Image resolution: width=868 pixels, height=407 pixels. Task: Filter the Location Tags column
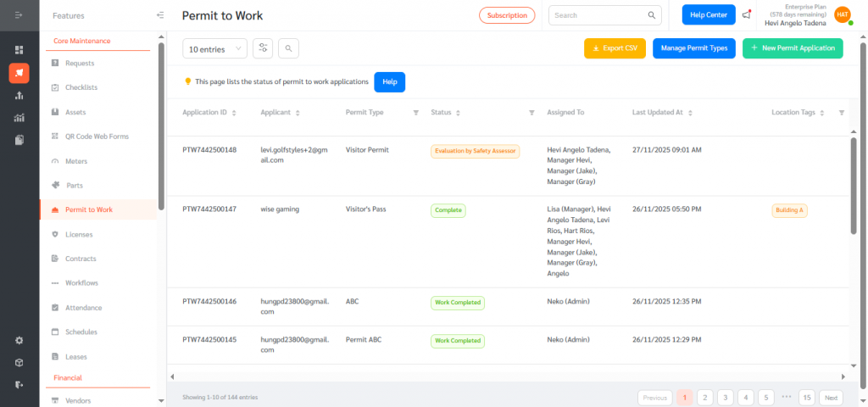tap(841, 113)
